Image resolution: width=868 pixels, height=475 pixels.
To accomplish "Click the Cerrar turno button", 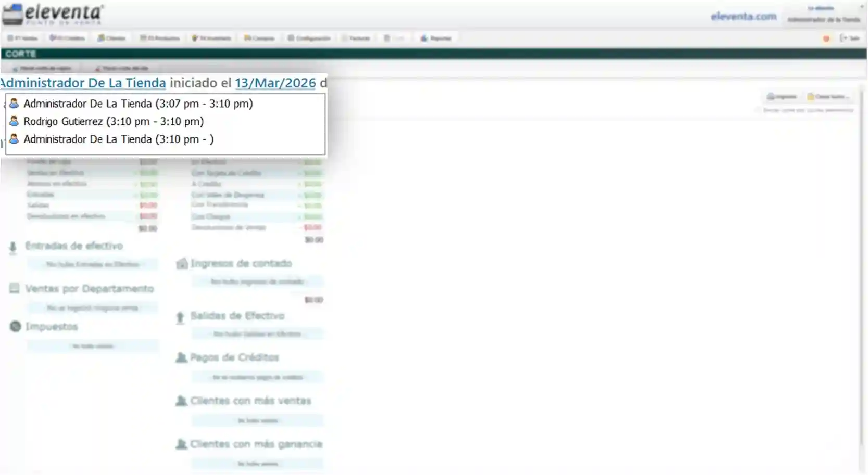I will pyautogui.click(x=828, y=97).
